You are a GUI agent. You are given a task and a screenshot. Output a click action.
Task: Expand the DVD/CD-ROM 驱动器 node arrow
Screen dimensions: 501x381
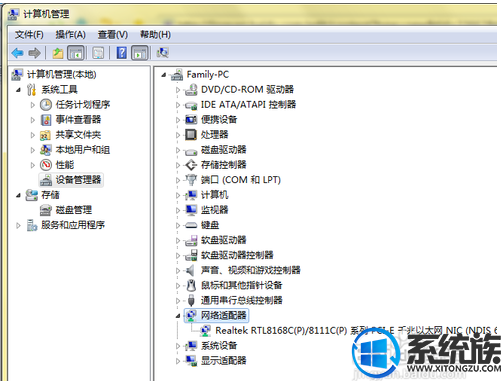(178, 90)
